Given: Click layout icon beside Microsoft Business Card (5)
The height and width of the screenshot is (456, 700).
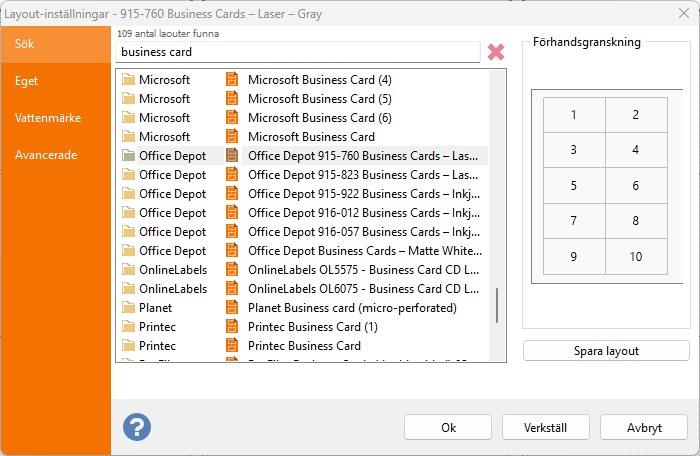Looking at the screenshot, I should click(x=232, y=98).
